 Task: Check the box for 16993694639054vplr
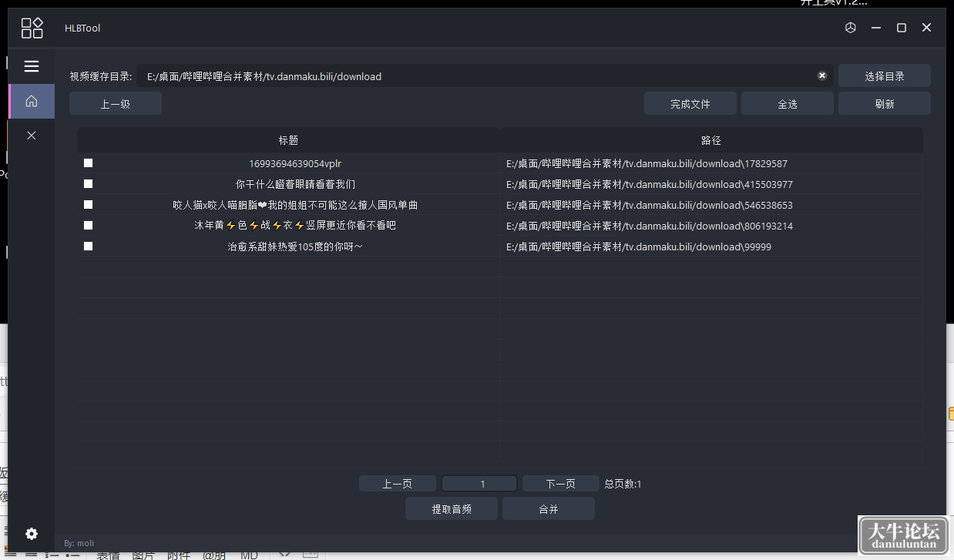(89, 163)
